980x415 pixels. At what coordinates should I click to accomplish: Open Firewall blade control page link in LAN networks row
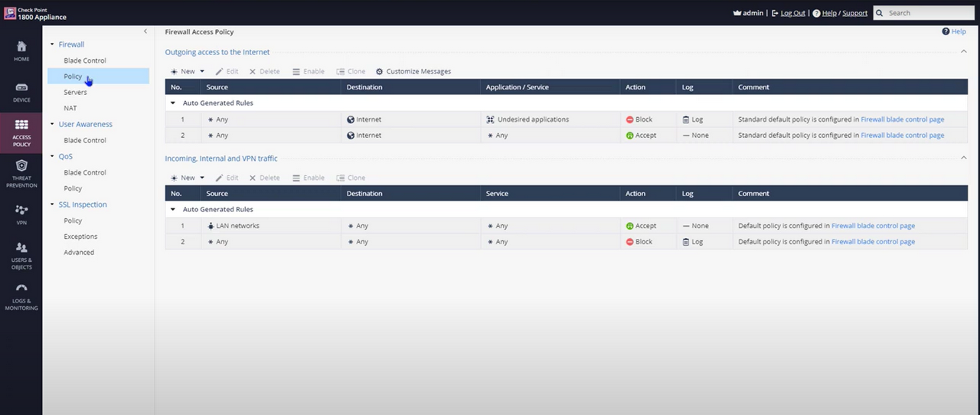click(x=873, y=226)
